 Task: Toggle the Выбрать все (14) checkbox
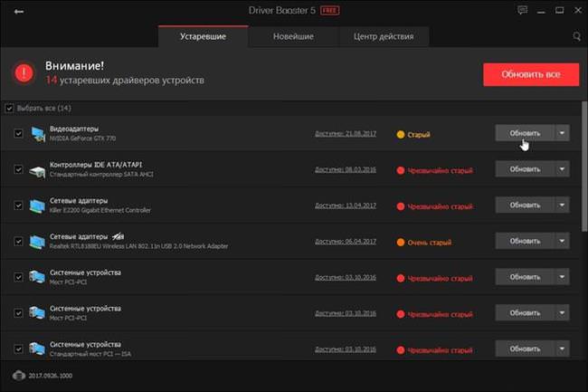coord(9,109)
